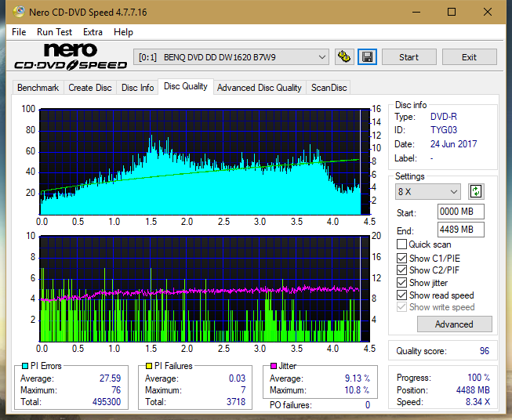Click the Start button
The width and height of the screenshot is (512, 420).
[x=409, y=57]
